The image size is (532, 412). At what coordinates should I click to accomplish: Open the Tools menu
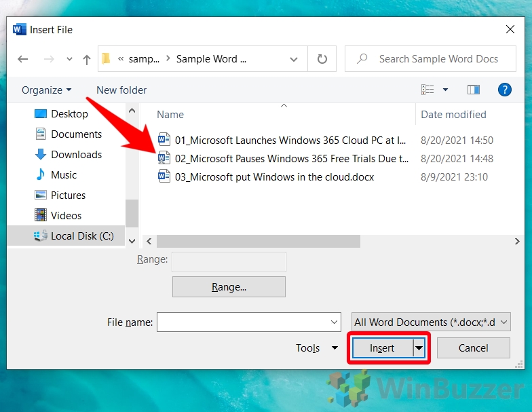316,348
